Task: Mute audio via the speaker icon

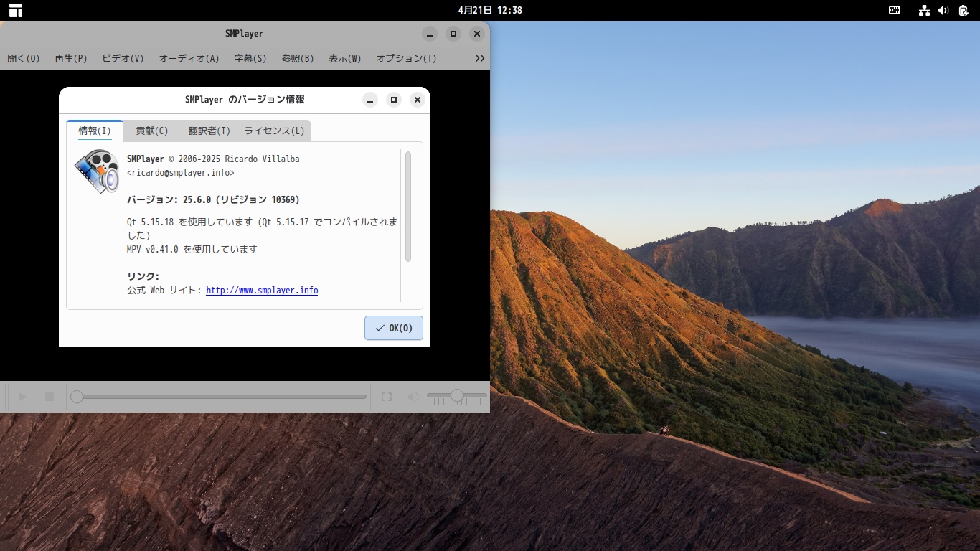Action: [413, 397]
